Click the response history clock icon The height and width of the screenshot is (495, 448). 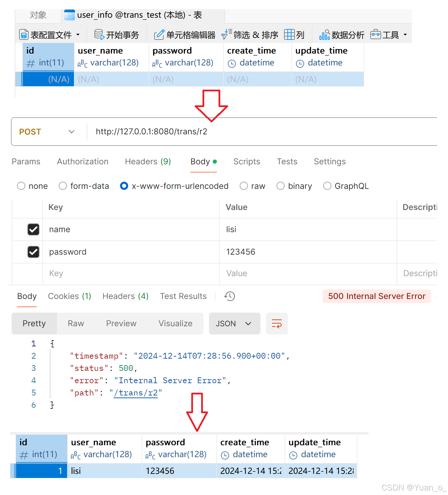[x=229, y=296]
